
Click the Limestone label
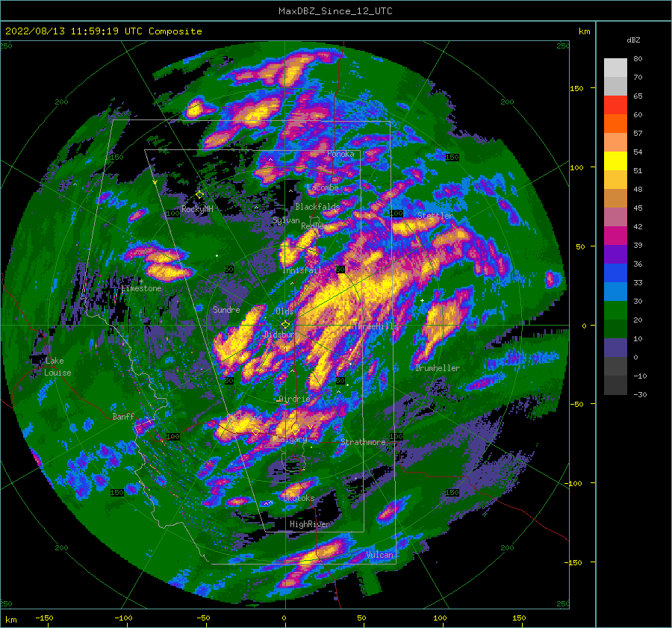[141, 288]
